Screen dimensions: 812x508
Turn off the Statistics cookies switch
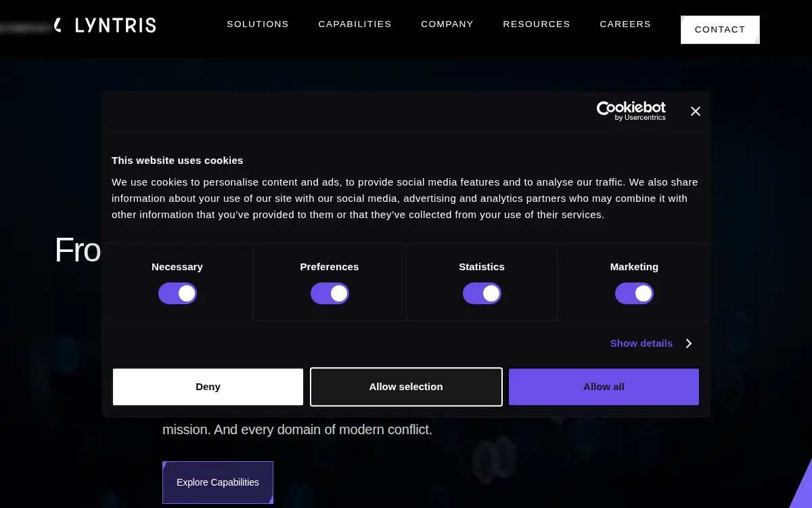(482, 293)
